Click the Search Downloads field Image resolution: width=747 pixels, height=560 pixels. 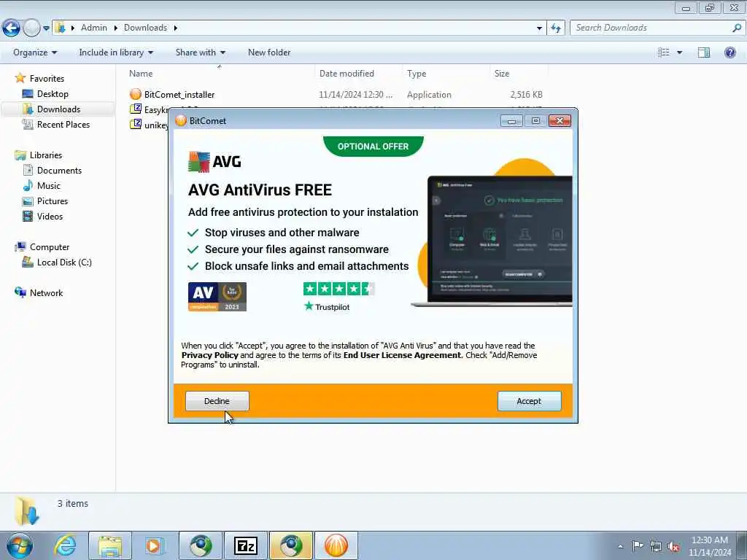[650, 28]
